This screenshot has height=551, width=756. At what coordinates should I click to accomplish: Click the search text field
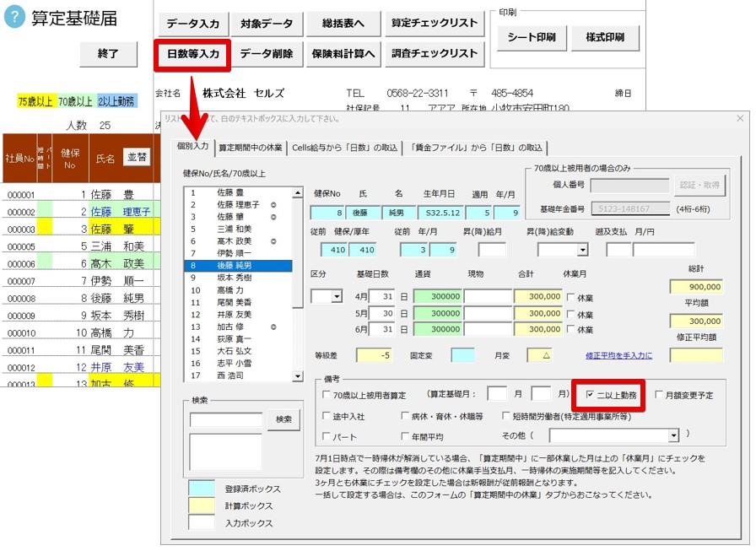[226, 420]
